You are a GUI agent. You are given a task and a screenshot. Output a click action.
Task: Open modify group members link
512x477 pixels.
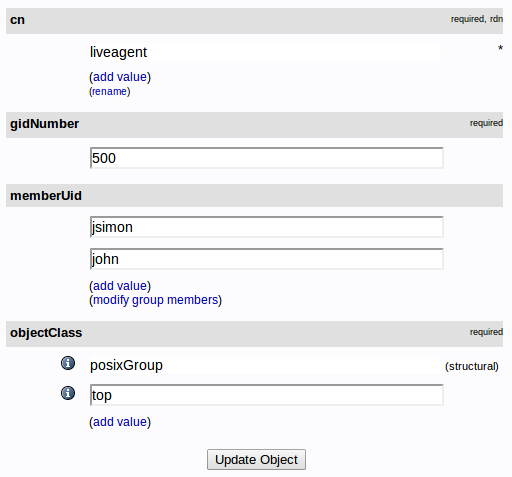click(x=155, y=300)
